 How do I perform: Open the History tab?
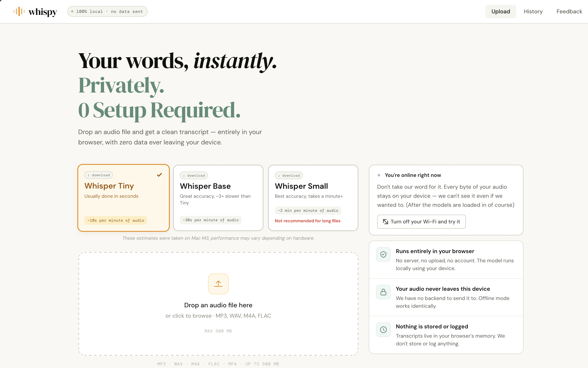point(533,11)
